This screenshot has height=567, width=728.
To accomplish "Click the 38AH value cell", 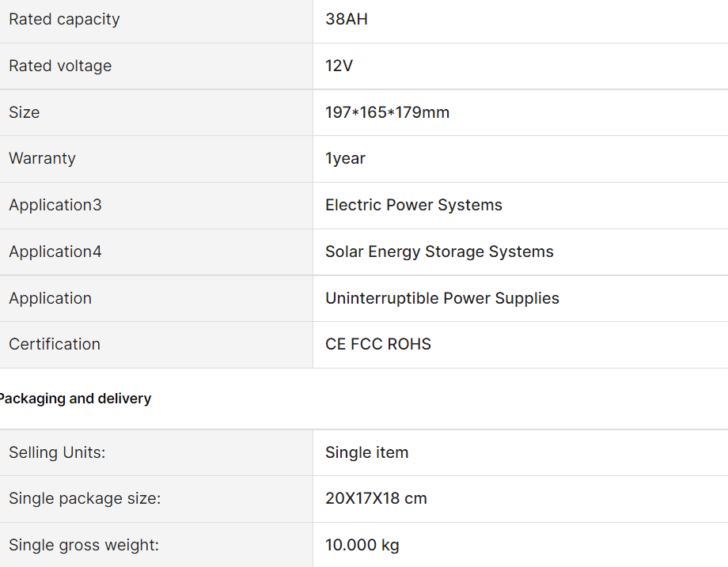I will 347,20.
